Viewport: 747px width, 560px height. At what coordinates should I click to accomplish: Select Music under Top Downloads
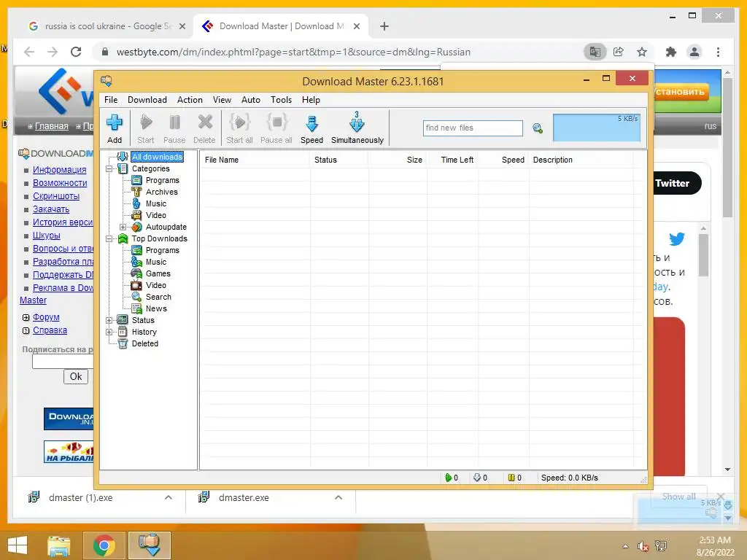(156, 262)
